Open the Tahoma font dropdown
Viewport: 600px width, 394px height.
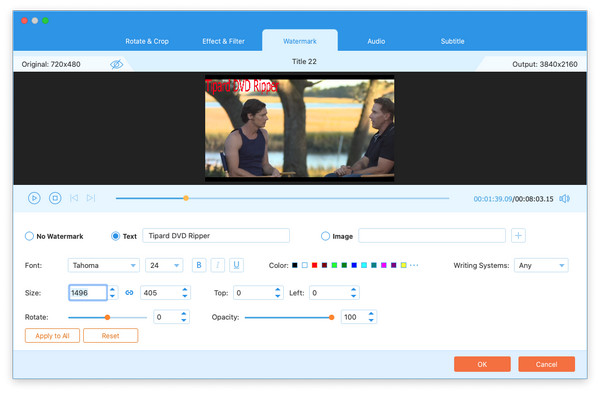pos(104,265)
